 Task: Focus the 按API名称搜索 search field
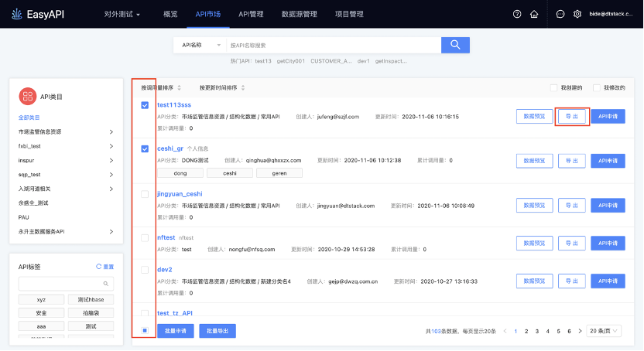pos(334,45)
